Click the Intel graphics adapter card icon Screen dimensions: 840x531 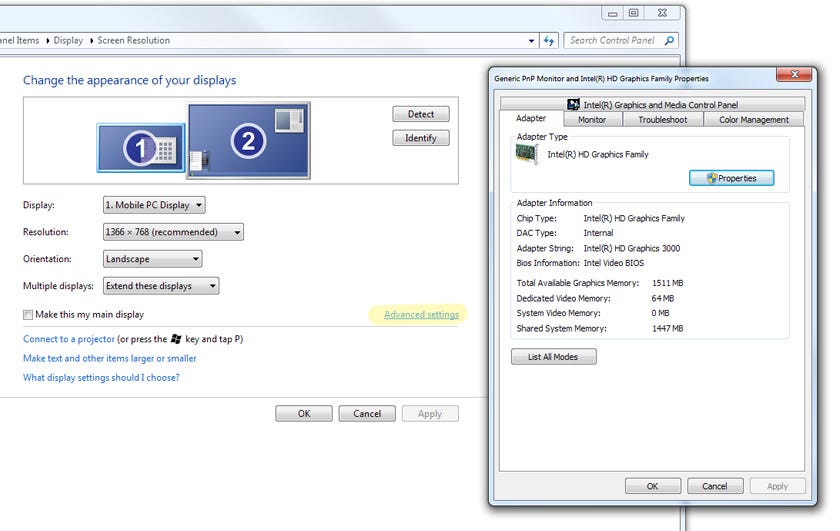click(527, 154)
